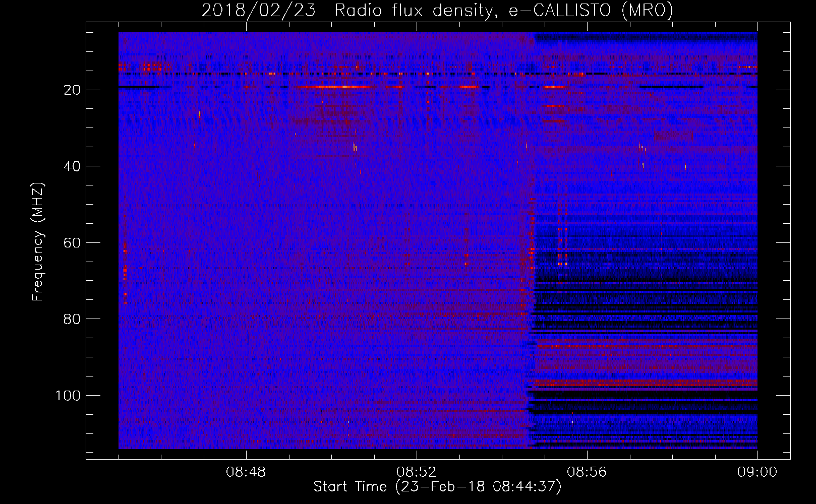Click the '80' frequency tick label

click(x=72, y=319)
